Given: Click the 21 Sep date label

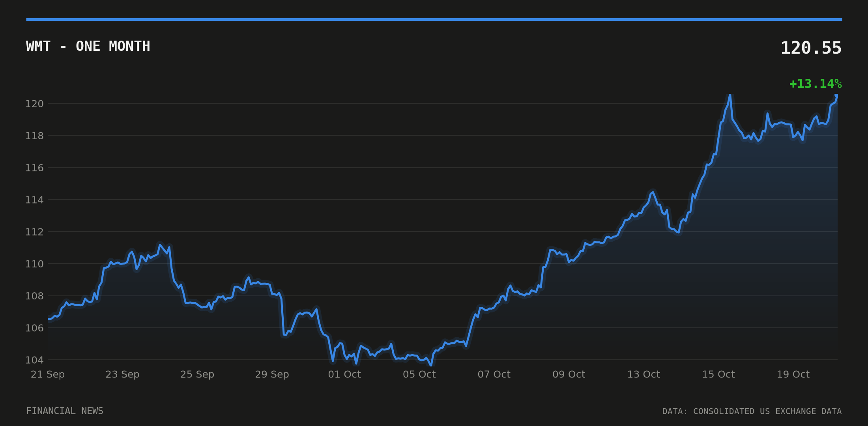Looking at the screenshot, I should [48, 374].
